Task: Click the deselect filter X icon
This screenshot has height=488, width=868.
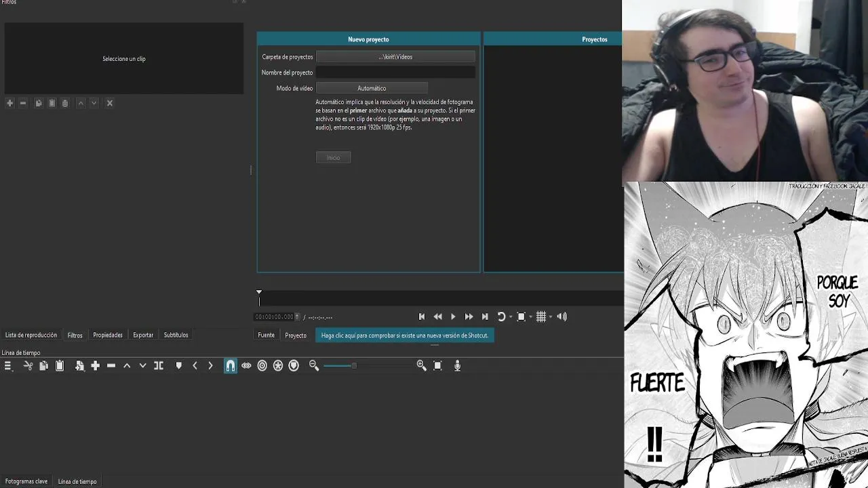Action: click(110, 103)
